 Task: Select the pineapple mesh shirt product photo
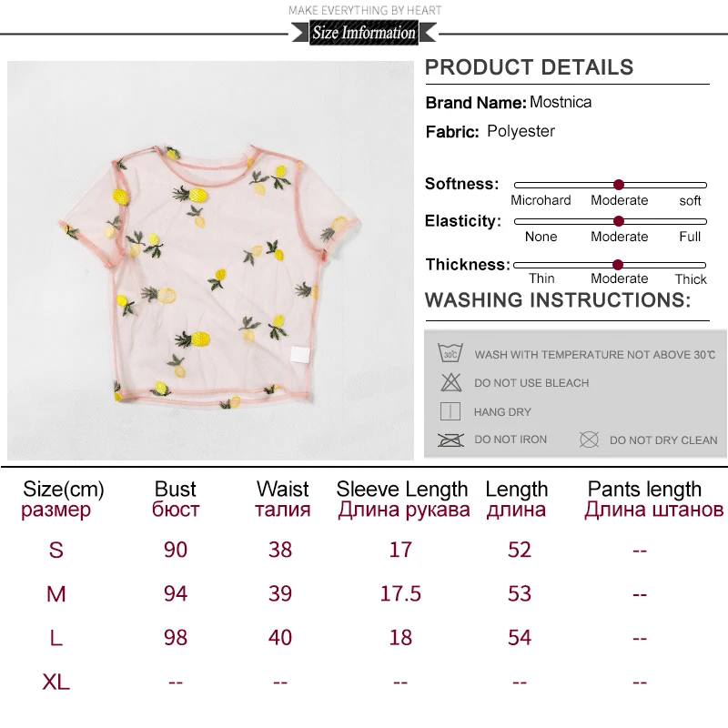pos(210,260)
